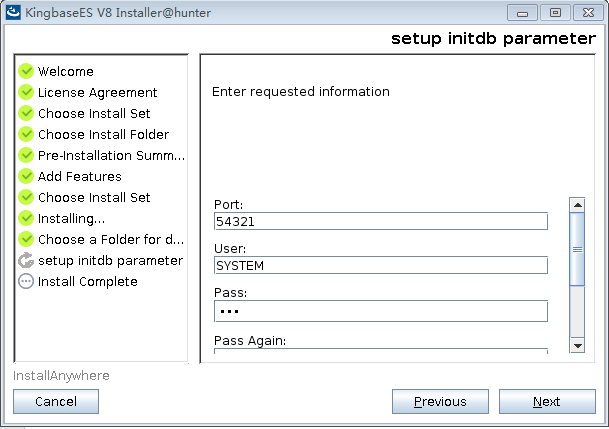Select the Pass password field

point(381,311)
